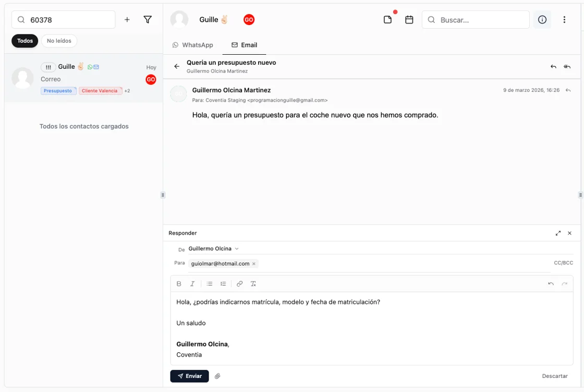The height and width of the screenshot is (392, 584).
Task: Switch to the WhatsApp tab
Action: coord(192,45)
